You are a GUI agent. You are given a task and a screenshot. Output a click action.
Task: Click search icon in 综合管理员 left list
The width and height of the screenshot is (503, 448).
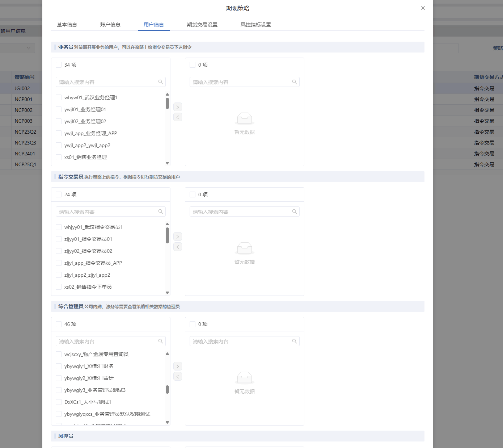pyautogui.click(x=161, y=341)
